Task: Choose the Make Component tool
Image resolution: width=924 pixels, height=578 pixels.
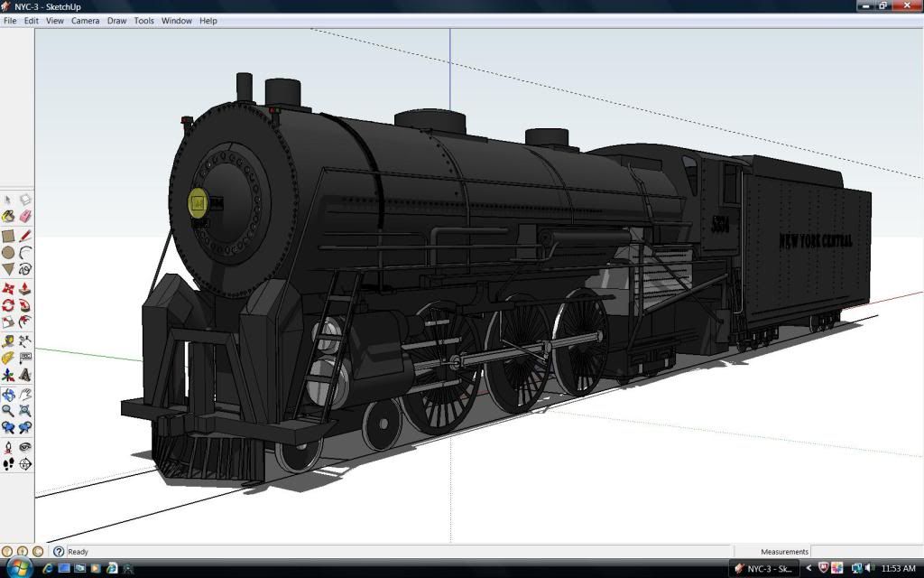Action: coord(24,200)
